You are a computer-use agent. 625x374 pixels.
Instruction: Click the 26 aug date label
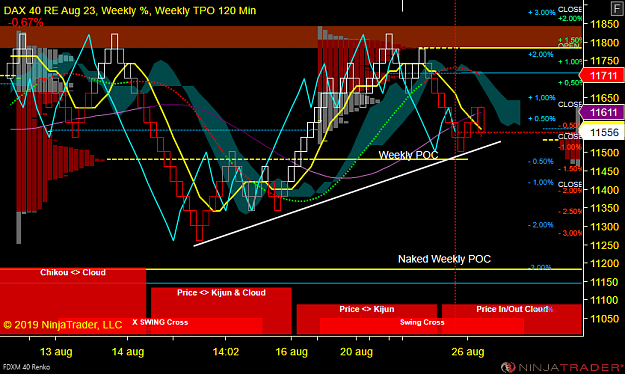click(x=468, y=352)
